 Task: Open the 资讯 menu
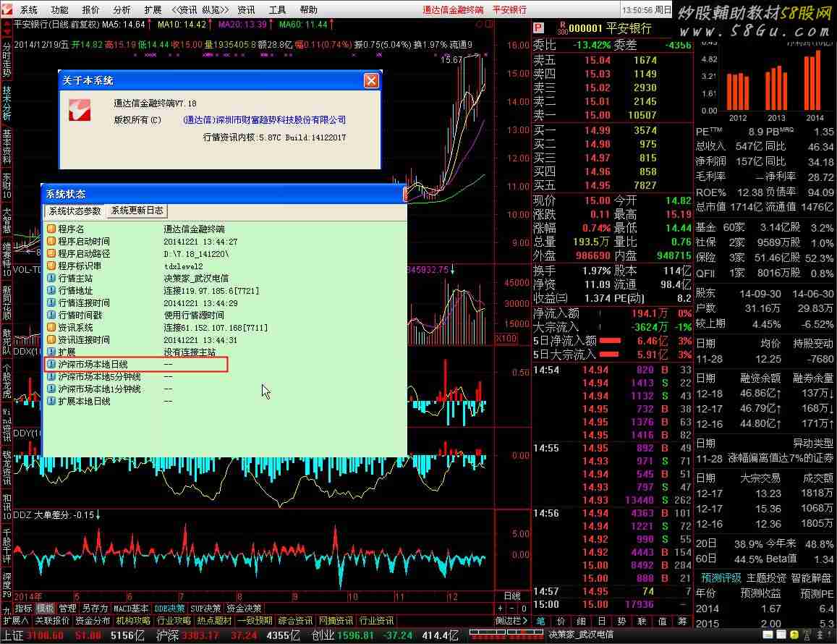pyautogui.click(x=246, y=9)
